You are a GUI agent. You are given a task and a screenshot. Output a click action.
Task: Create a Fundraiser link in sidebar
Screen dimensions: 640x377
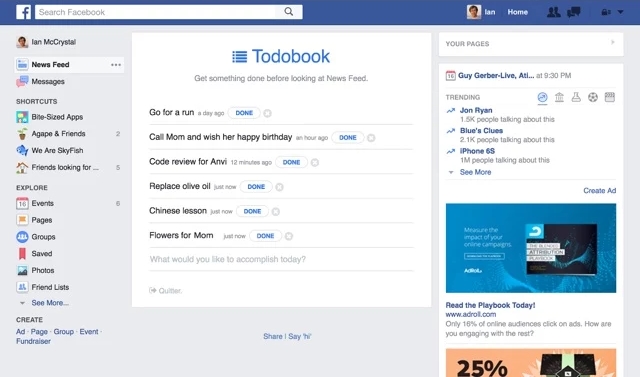(x=33, y=341)
